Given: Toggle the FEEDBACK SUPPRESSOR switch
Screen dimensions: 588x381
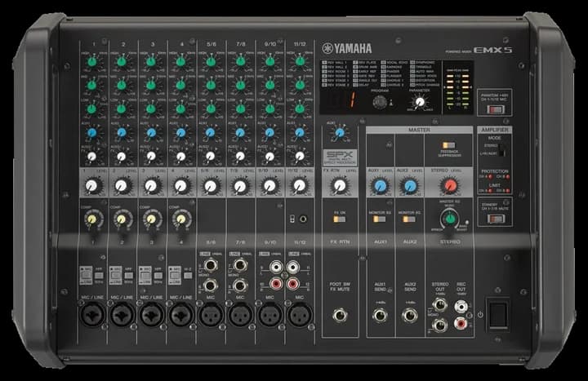Looking at the screenshot, I should click(x=448, y=145).
